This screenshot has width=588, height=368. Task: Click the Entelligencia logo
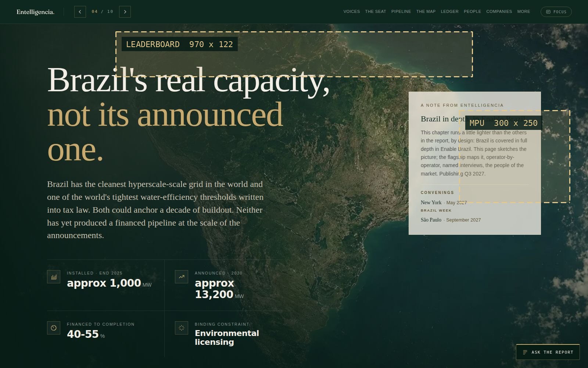[x=35, y=12]
